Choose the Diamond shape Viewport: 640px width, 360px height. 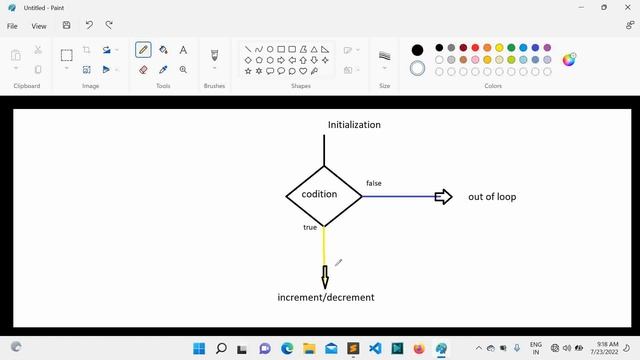click(x=248, y=60)
